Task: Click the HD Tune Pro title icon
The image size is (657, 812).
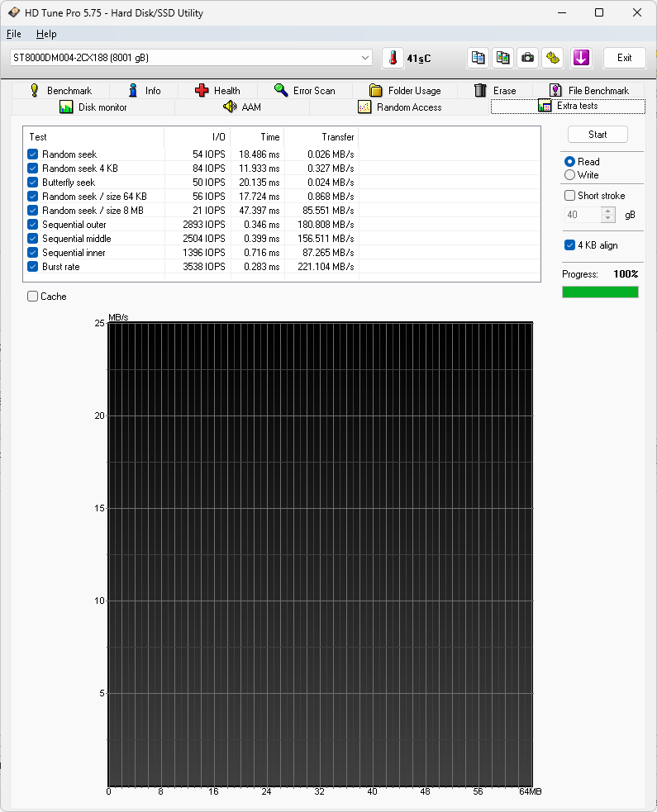Action: (x=13, y=12)
